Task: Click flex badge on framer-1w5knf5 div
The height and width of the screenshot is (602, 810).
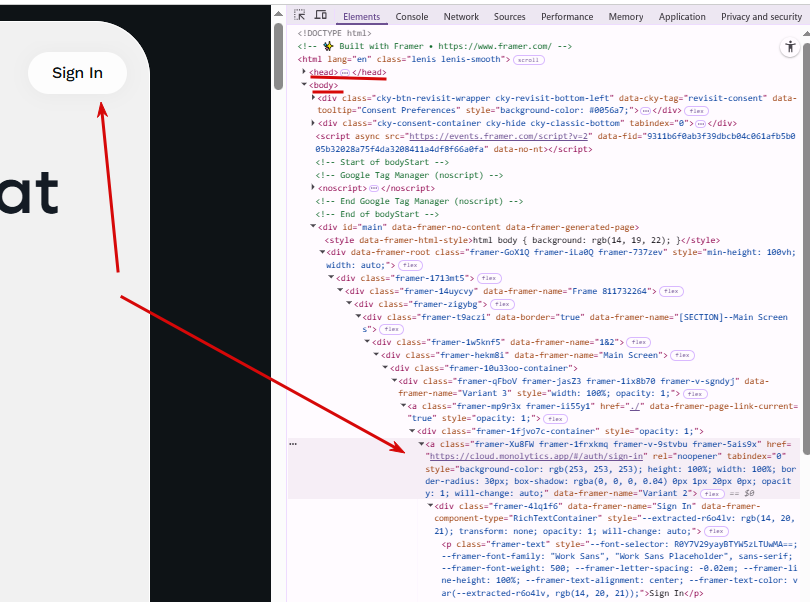Action: click(x=638, y=342)
